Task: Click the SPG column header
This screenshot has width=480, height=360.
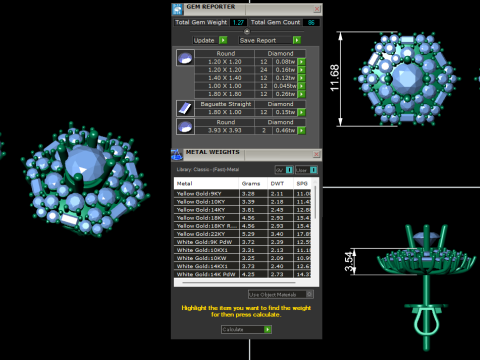Action: 302,183
